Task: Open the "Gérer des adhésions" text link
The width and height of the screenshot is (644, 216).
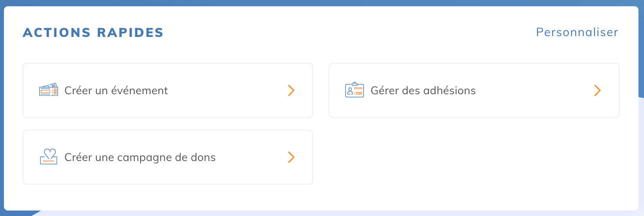Action: click(x=423, y=91)
